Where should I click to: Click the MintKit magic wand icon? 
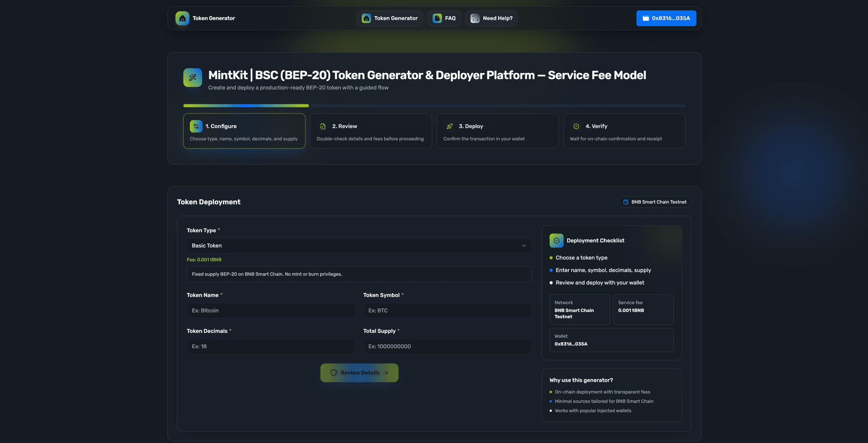(x=193, y=78)
